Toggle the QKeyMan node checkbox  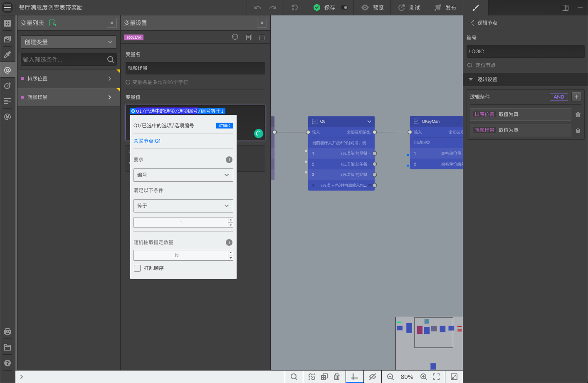pyautogui.click(x=417, y=121)
